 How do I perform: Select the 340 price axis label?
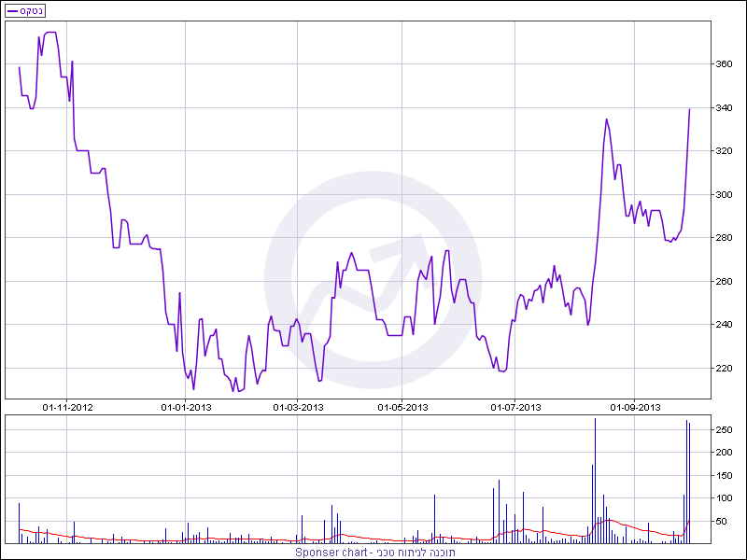[724, 108]
